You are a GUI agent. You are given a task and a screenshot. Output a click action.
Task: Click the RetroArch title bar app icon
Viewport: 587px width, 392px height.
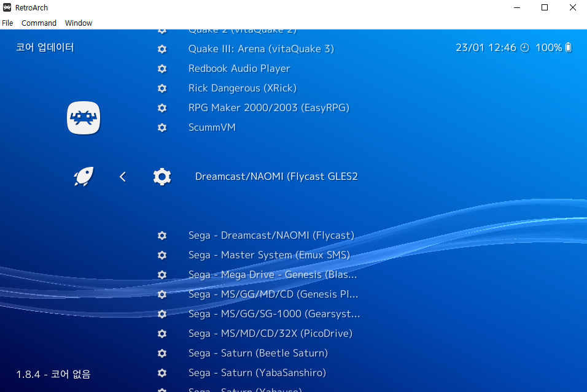[x=7, y=7]
